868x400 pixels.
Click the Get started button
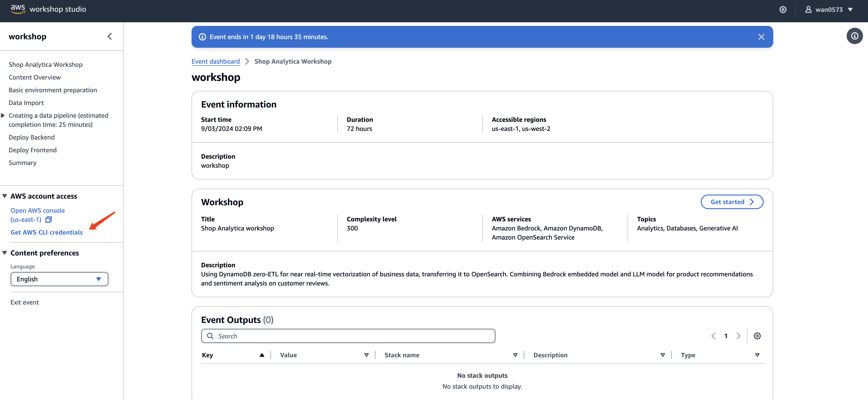click(x=731, y=202)
